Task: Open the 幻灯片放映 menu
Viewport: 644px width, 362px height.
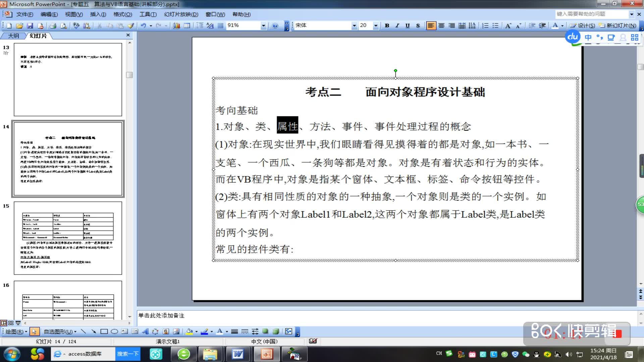Action: click(181, 14)
